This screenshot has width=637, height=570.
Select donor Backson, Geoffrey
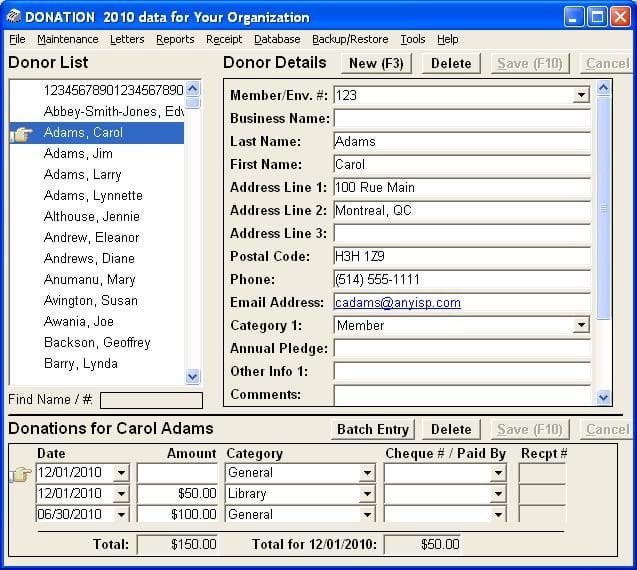97,342
